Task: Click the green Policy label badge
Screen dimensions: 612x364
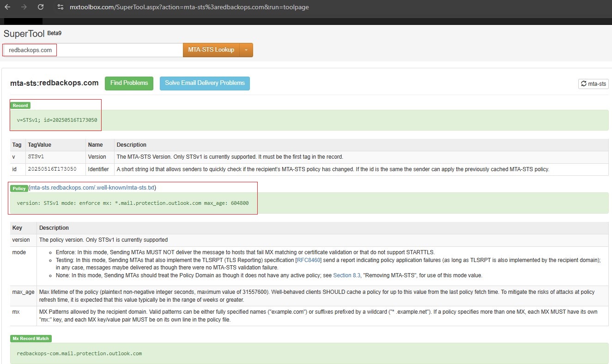Action: 19,188
